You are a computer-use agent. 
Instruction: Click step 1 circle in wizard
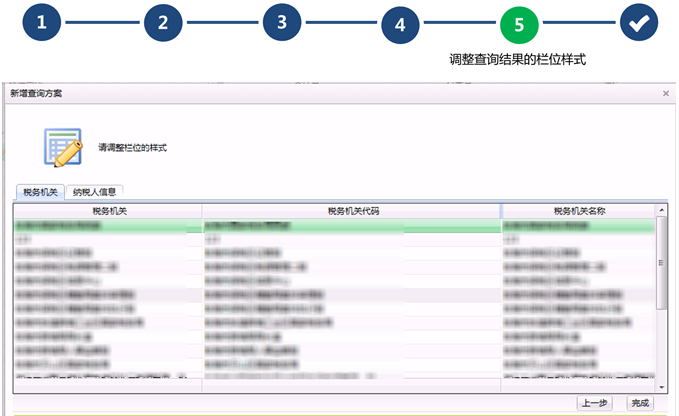pos(41,23)
